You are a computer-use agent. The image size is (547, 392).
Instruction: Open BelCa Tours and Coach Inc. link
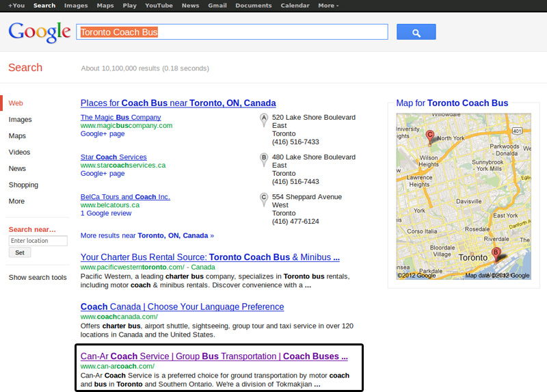[125, 197]
